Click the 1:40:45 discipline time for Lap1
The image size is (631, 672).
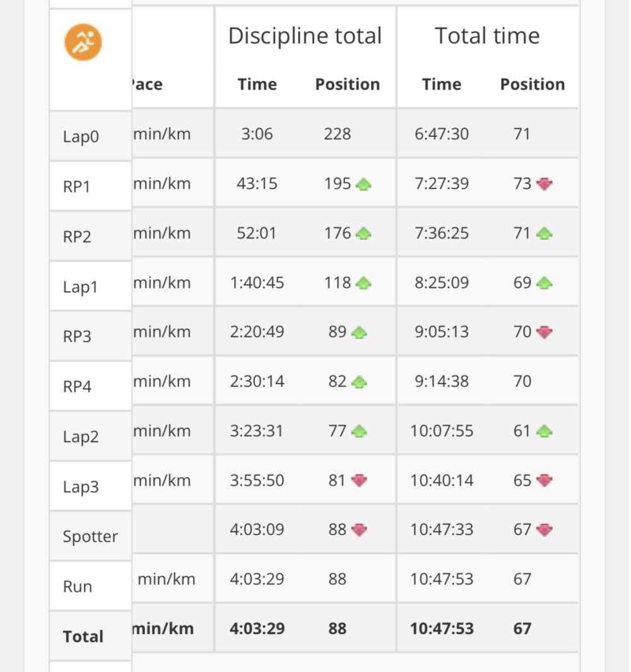tap(257, 283)
